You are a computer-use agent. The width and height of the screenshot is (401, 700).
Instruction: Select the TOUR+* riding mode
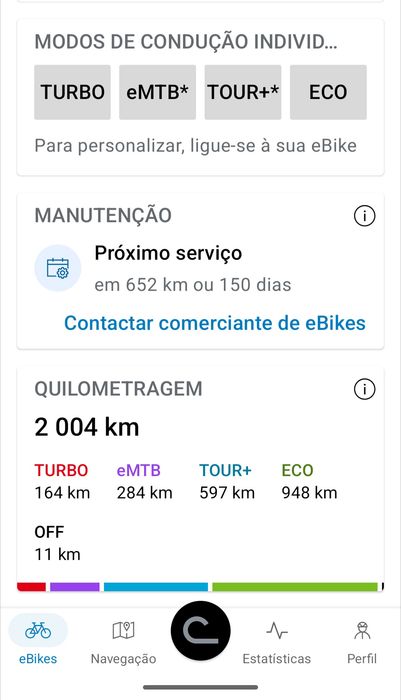pyautogui.click(x=243, y=92)
